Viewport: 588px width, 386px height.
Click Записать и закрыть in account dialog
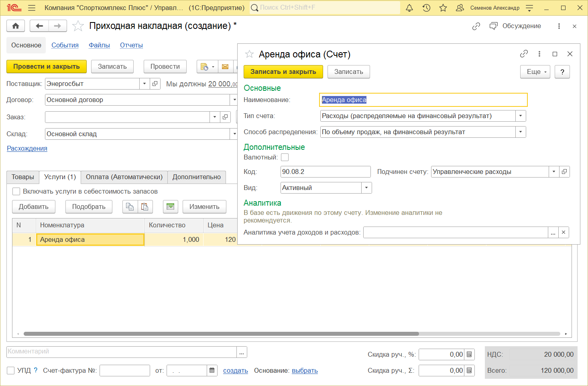pos(283,72)
